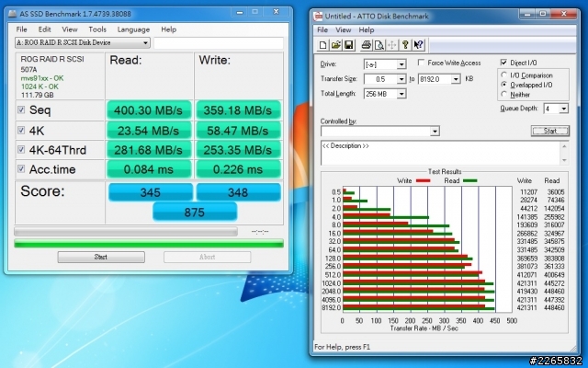Click the Open folder icon in ATTO toolbar
The width and height of the screenshot is (588, 368).
pyautogui.click(x=335, y=45)
